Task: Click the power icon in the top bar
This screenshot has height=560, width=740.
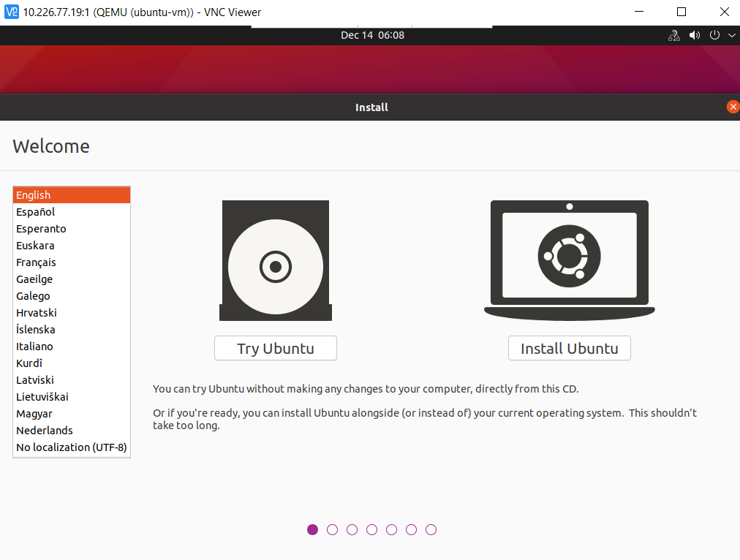Action: coord(714,34)
